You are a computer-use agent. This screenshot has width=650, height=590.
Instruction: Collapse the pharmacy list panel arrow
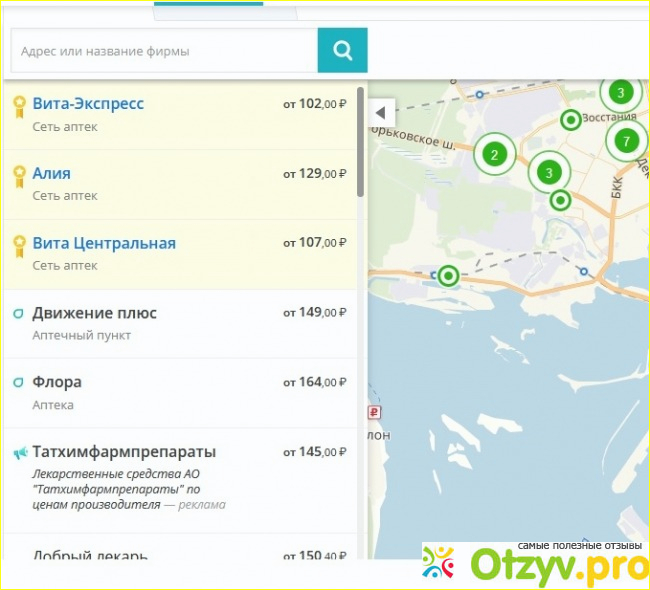pos(379,110)
